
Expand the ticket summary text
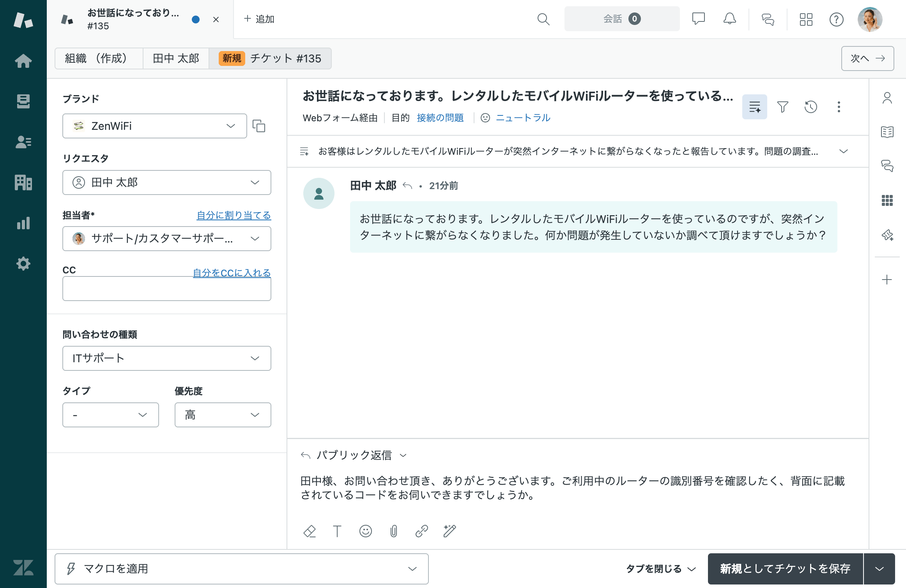click(x=844, y=151)
